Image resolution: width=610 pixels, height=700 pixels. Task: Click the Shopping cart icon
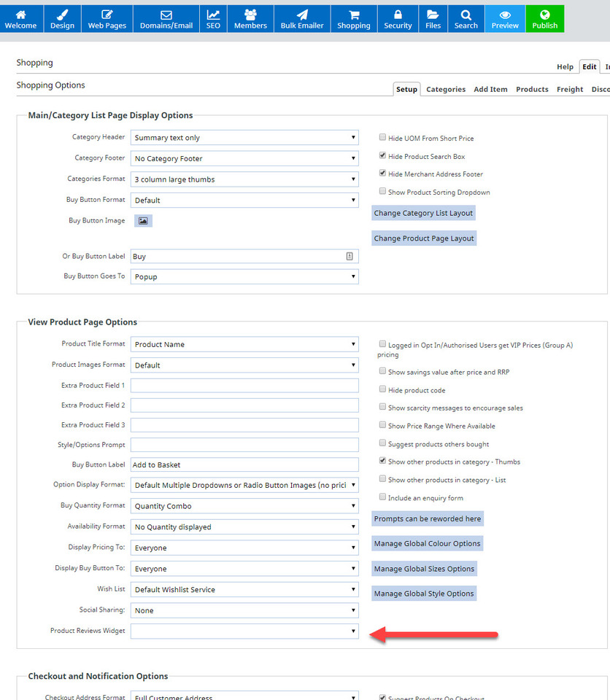(354, 15)
